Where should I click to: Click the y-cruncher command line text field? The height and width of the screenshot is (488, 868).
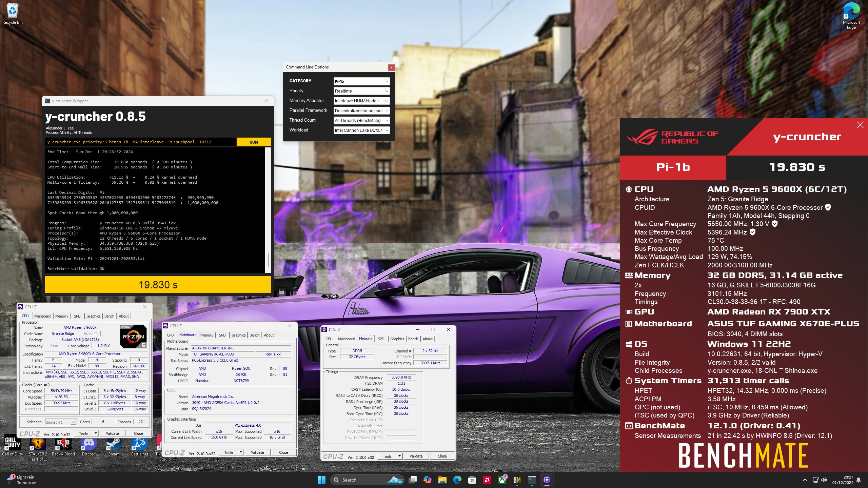pos(140,142)
